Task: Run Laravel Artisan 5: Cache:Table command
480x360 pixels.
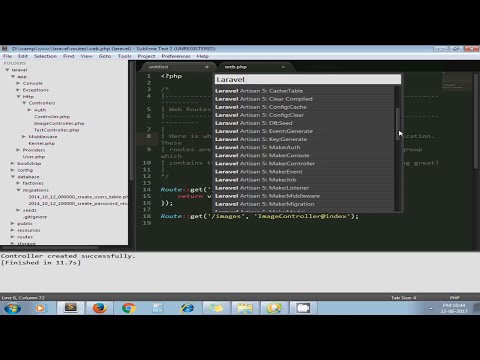Action: (303, 91)
